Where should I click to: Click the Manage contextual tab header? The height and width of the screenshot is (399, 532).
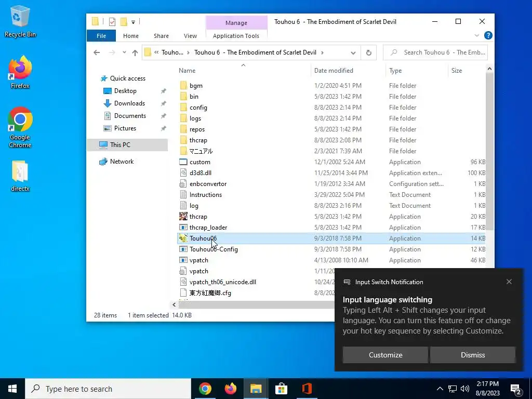point(236,23)
